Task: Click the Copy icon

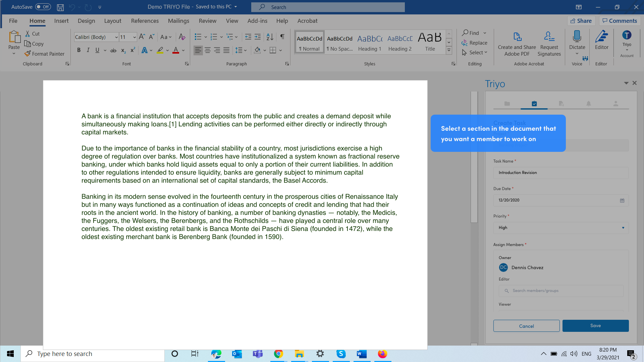Action: 28,44
